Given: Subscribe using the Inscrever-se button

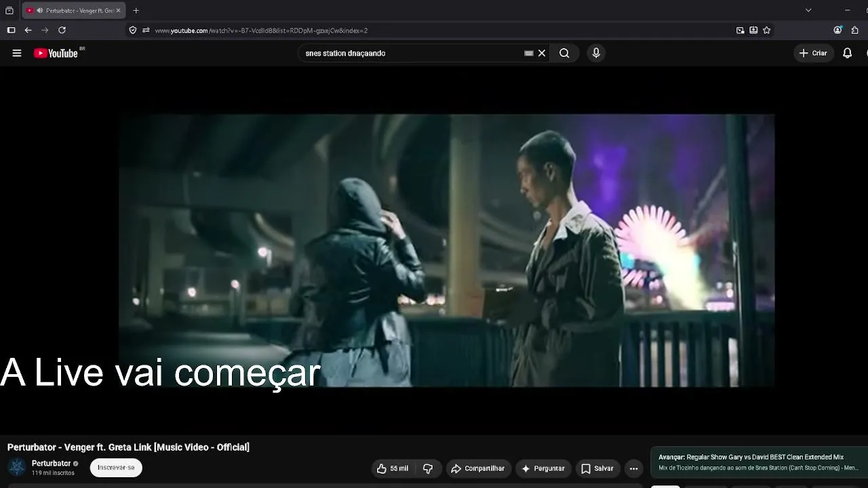Looking at the screenshot, I should [116, 467].
